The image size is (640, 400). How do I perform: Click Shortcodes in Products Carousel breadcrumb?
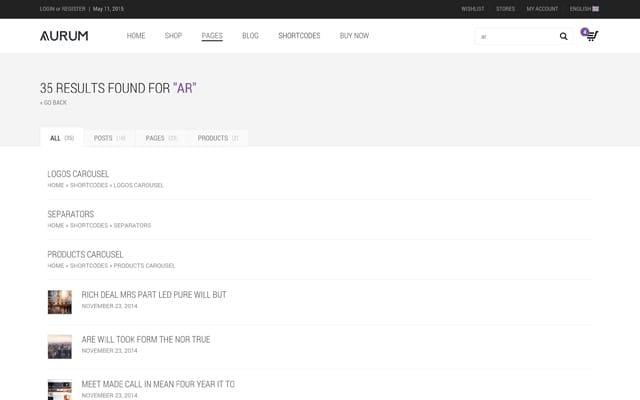(x=89, y=266)
